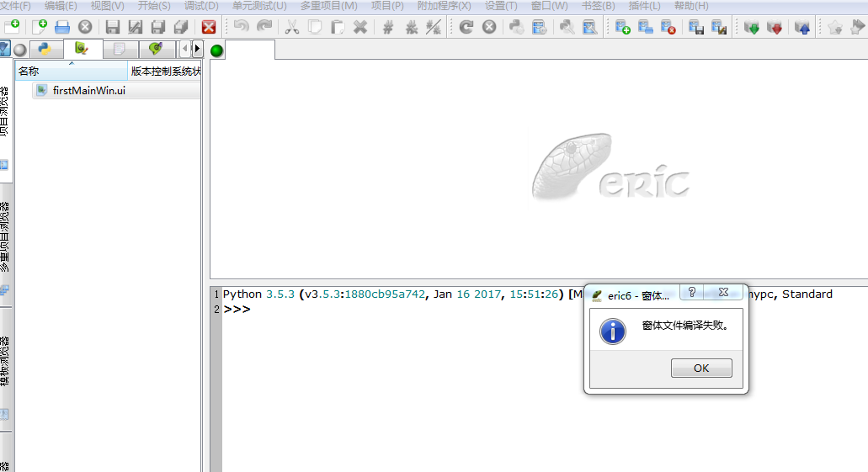Click the Uncomment crossed hash icon
The image size is (868, 472).
pos(412,27)
